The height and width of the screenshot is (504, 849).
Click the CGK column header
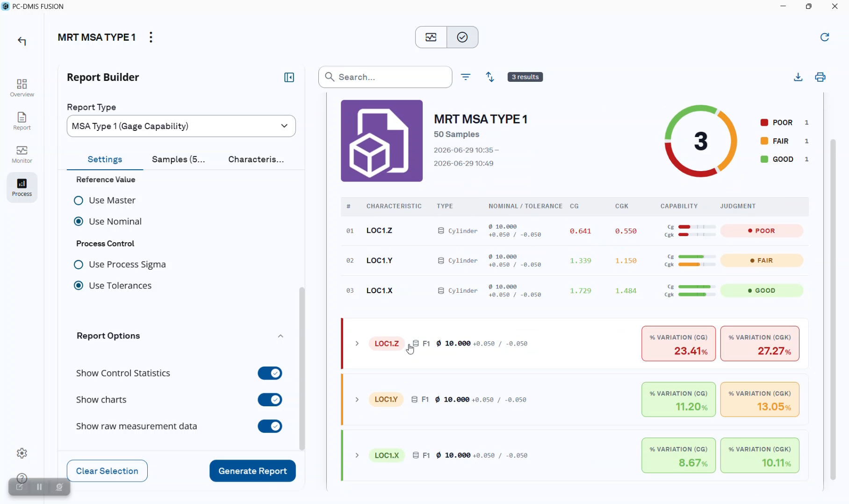621,206
